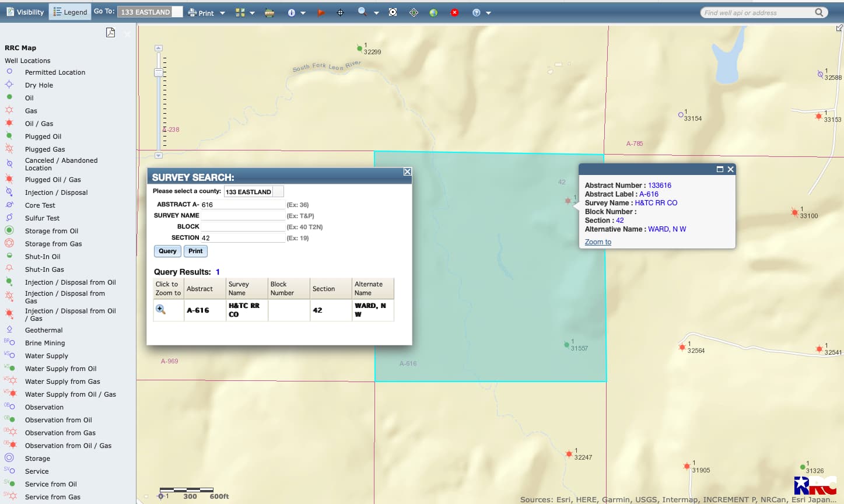Click the ABSTRACT A- input field
The width and height of the screenshot is (844, 504).
click(x=243, y=205)
